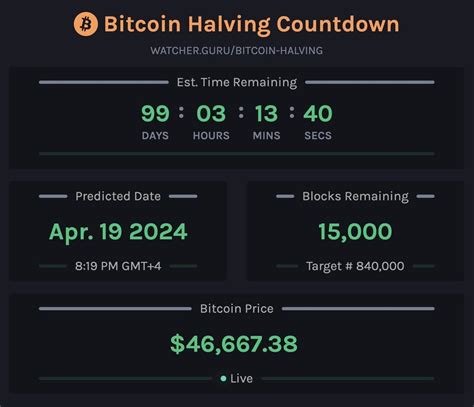Click the 15,000 blocks remaining value

click(x=355, y=232)
